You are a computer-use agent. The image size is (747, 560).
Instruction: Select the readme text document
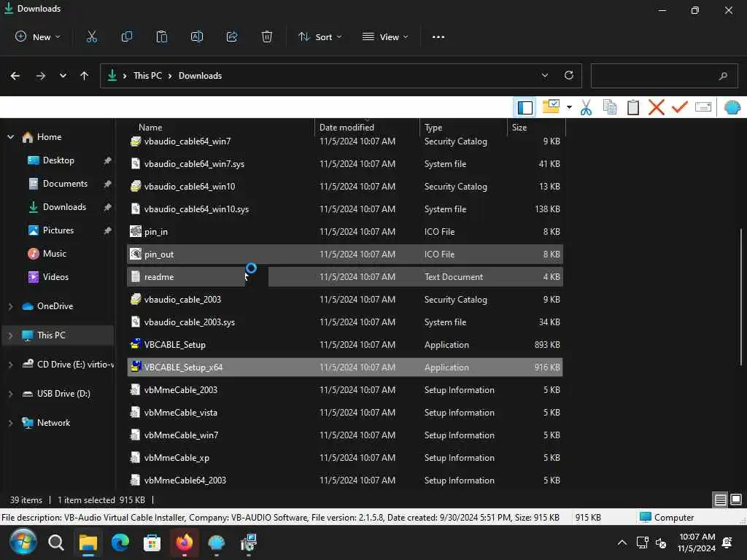pyautogui.click(x=345, y=277)
